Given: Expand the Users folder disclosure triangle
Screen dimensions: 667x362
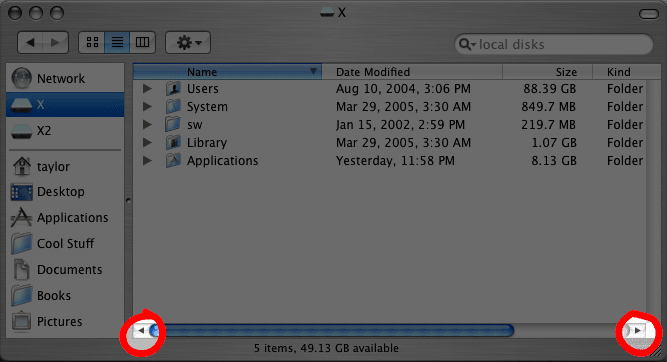Looking at the screenshot, I should tap(147, 88).
